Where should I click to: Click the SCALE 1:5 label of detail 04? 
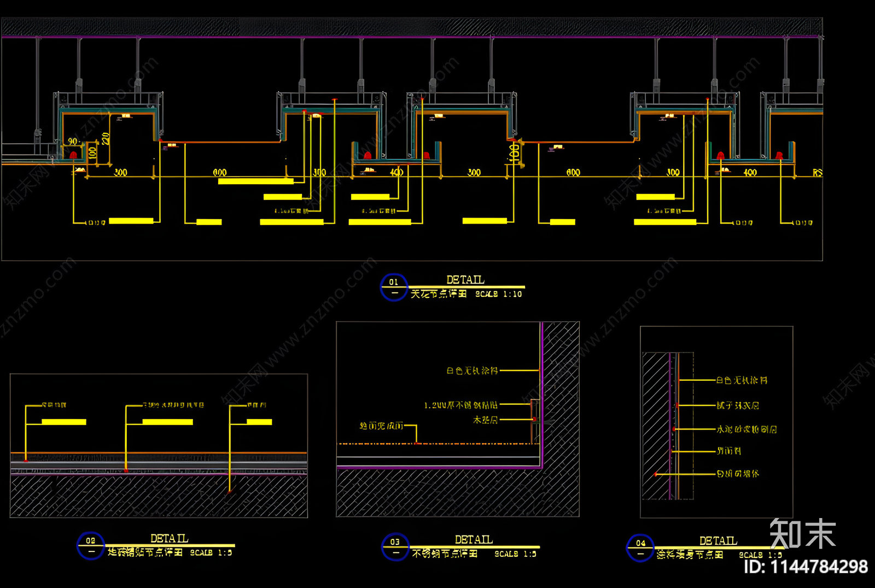(x=761, y=555)
